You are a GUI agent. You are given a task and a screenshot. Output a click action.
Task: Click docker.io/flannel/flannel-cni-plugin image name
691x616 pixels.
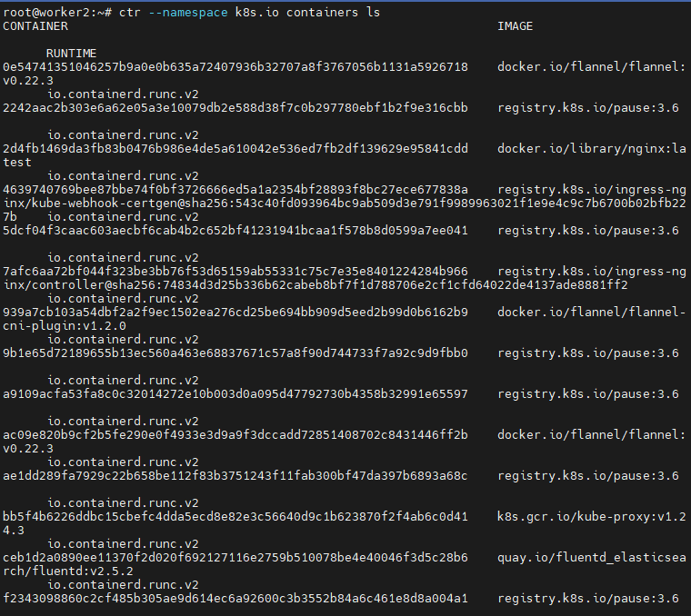coord(592,313)
